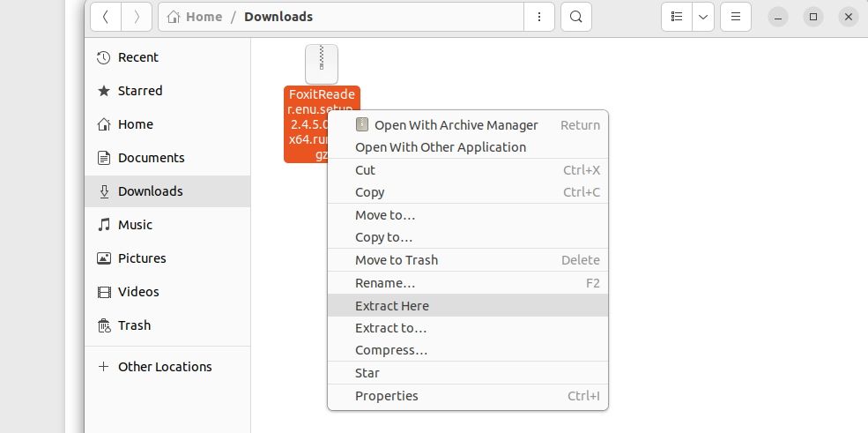Select Compress… menu entry

coord(391,350)
